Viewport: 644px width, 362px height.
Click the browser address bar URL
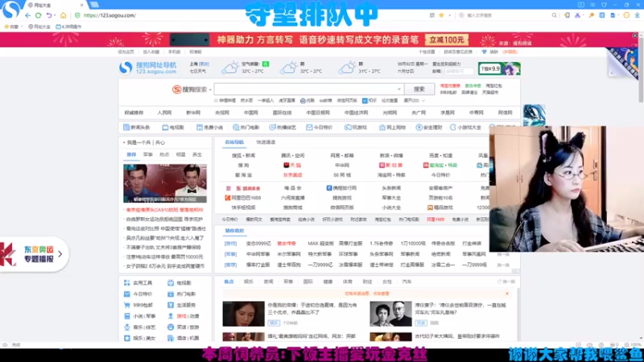[109, 15]
